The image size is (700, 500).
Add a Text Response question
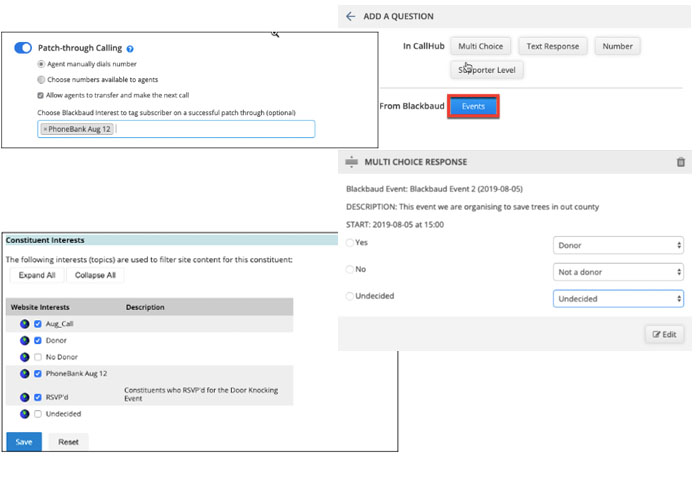pyautogui.click(x=552, y=46)
